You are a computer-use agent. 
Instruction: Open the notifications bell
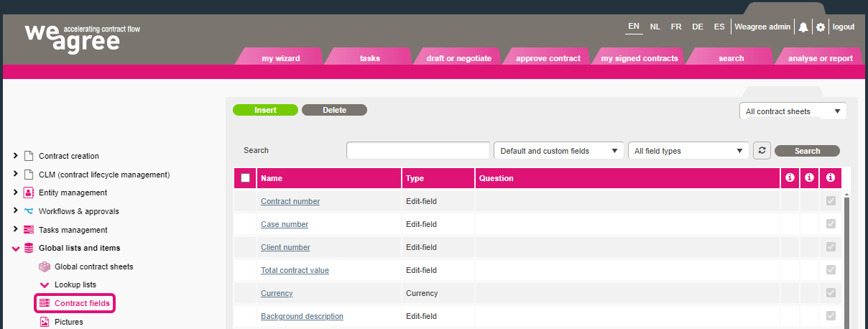click(x=803, y=27)
